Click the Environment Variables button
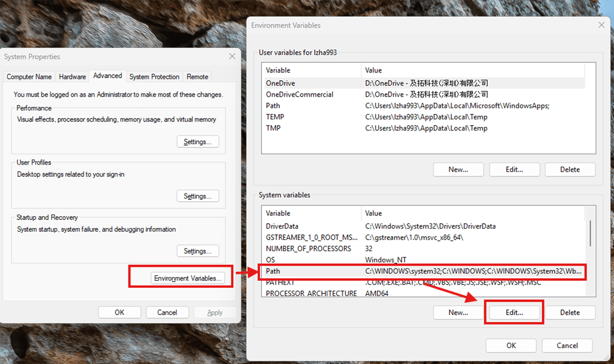This screenshot has width=614, height=364. coord(188,278)
